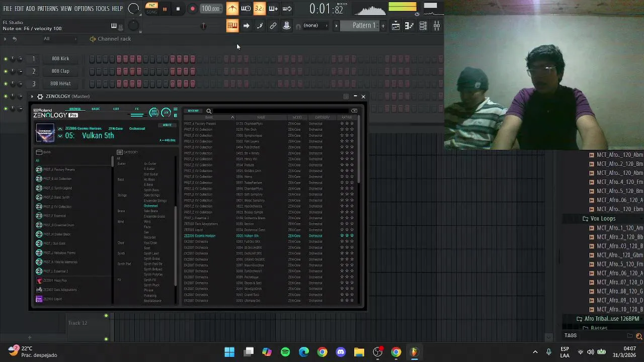Select PRST_A Factory Presets bank
644x362 pixels.
point(73,169)
